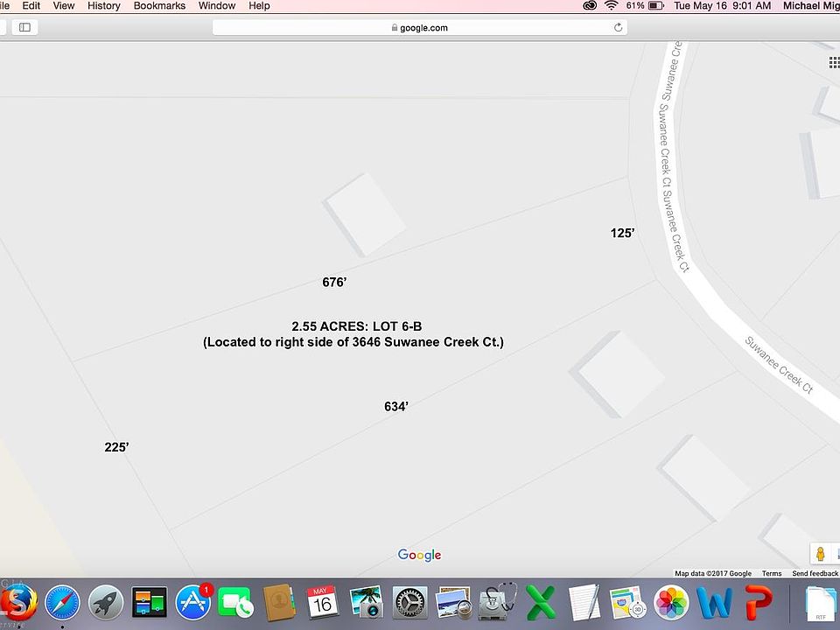Open Photos app in the dock
This screenshot has width=840, height=630.
pos(671,603)
